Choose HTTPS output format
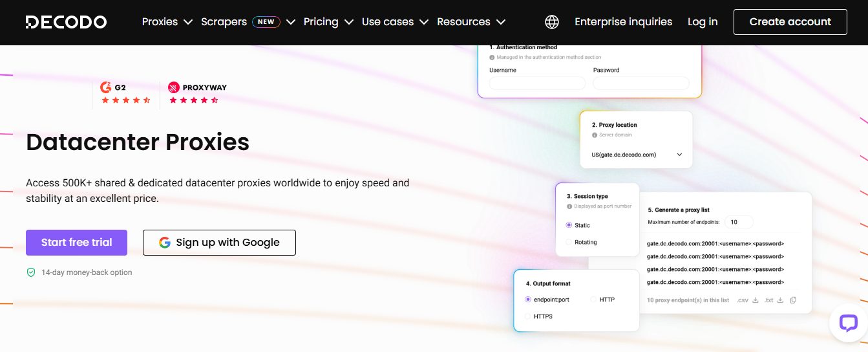The height and width of the screenshot is (352, 868). coord(528,316)
